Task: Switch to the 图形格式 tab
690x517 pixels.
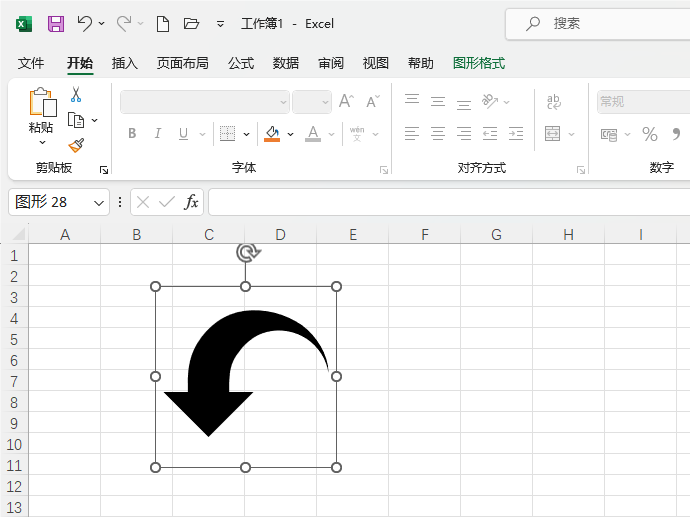Action: pyautogui.click(x=479, y=63)
